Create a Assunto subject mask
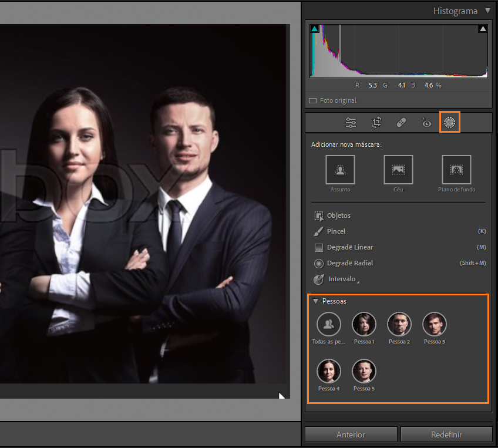498x448 pixels. (340, 170)
